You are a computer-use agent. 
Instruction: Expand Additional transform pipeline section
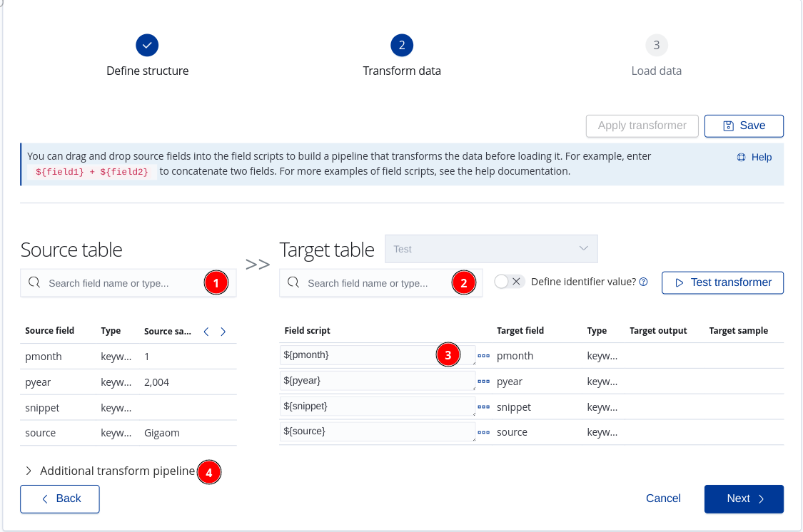110,471
